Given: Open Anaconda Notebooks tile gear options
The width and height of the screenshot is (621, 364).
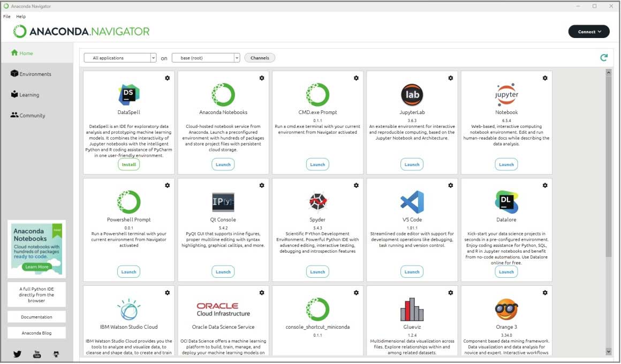Looking at the screenshot, I should pos(262,78).
